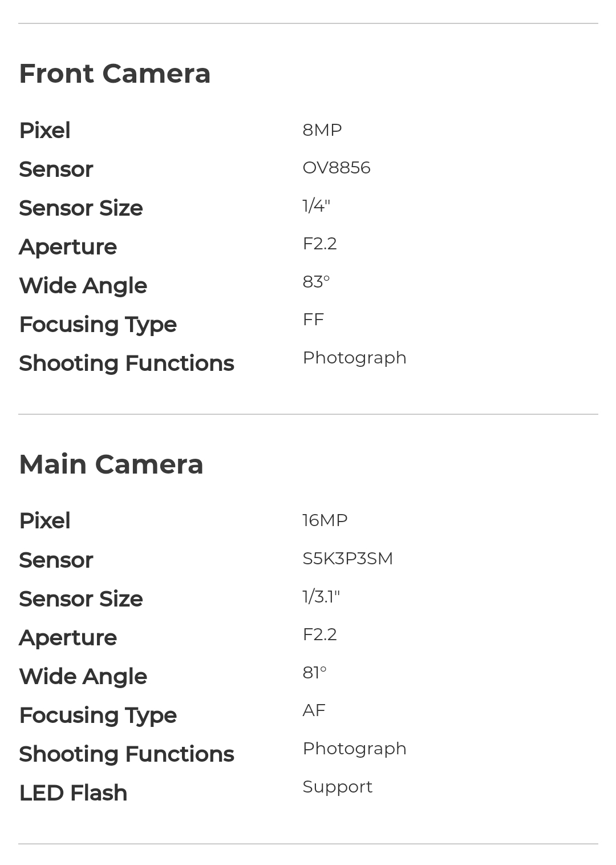This screenshot has height=865, width=616.
Task: Click front camera Shooting Functions label
Action: pyautogui.click(x=127, y=363)
